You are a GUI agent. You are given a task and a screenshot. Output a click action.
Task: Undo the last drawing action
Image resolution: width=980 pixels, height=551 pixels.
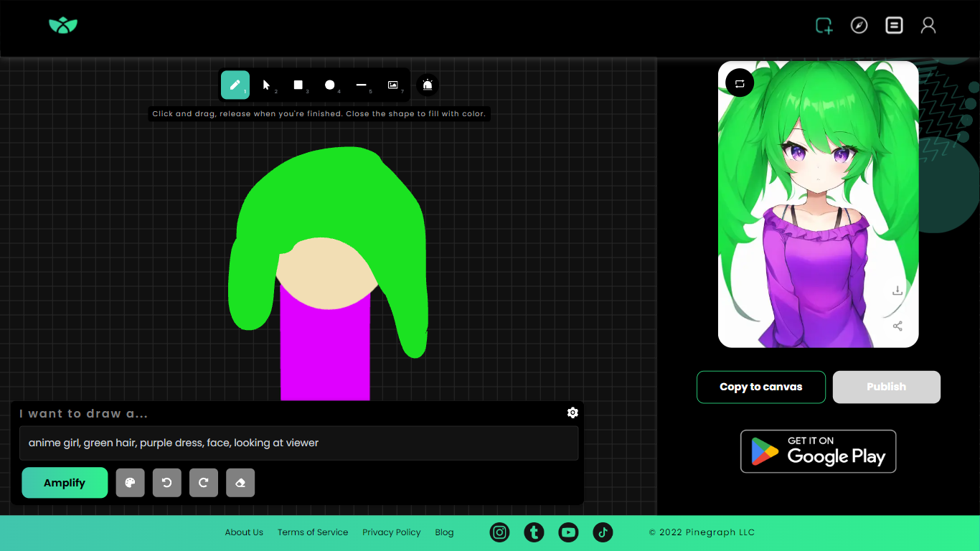click(x=167, y=483)
